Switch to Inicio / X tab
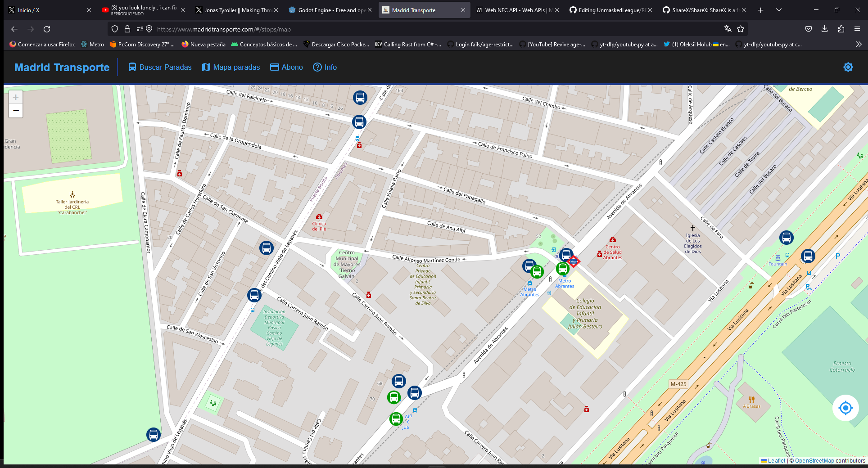 click(x=50, y=10)
